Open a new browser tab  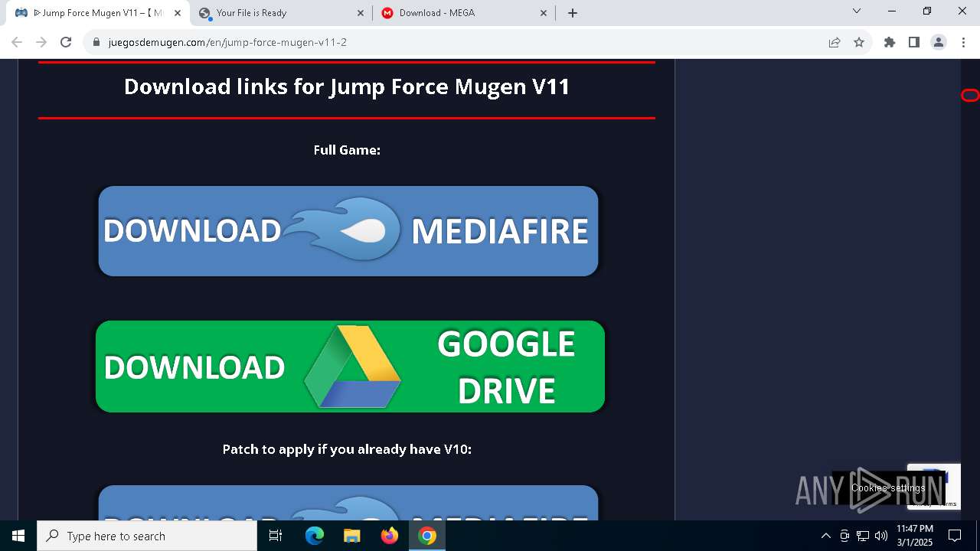573,13
